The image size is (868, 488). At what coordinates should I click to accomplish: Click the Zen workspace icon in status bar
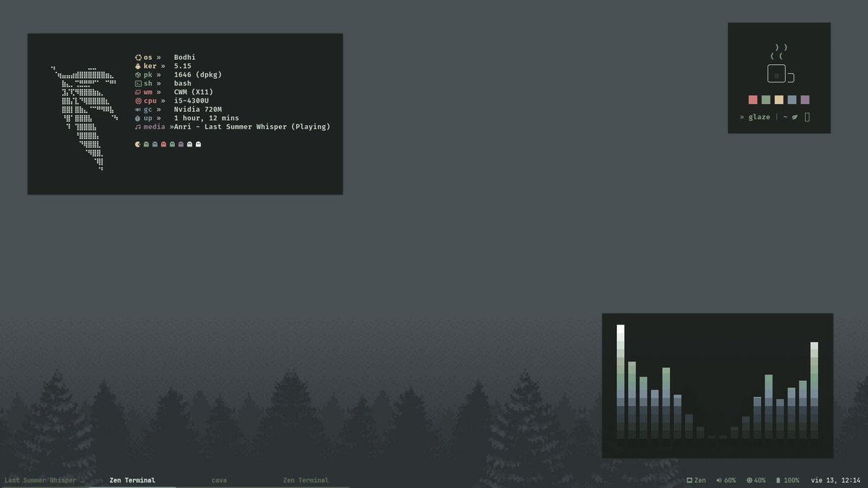click(x=689, y=480)
